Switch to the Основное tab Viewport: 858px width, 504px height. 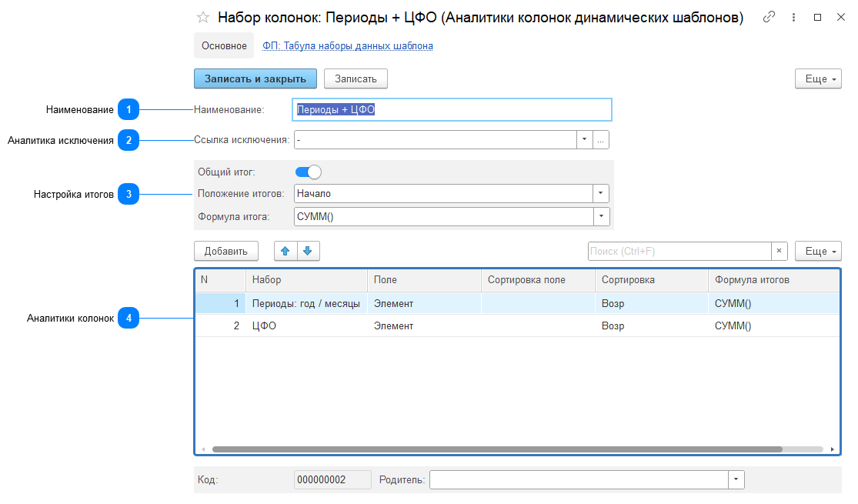(224, 46)
